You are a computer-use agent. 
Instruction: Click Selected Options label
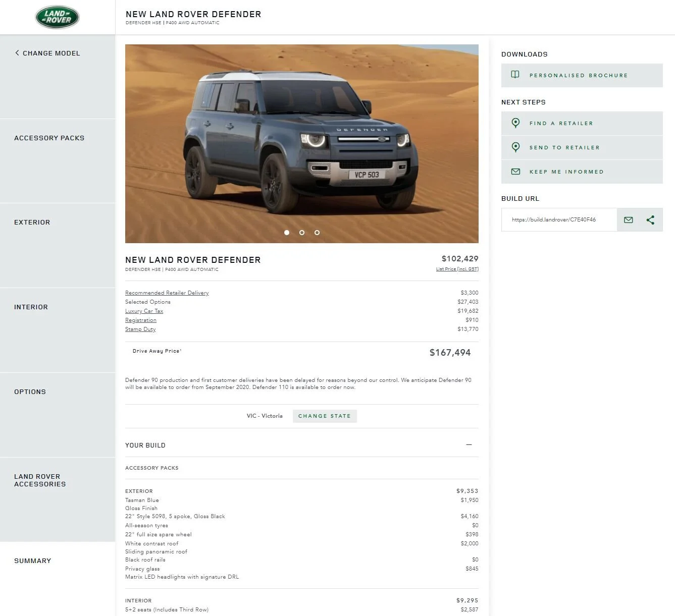[x=148, y=302]
